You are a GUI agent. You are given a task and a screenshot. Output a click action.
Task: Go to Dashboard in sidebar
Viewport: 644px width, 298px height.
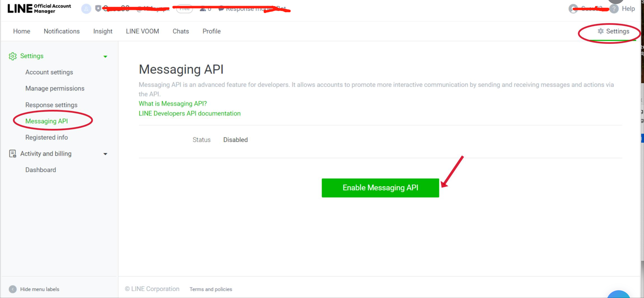tap(40, 170)
